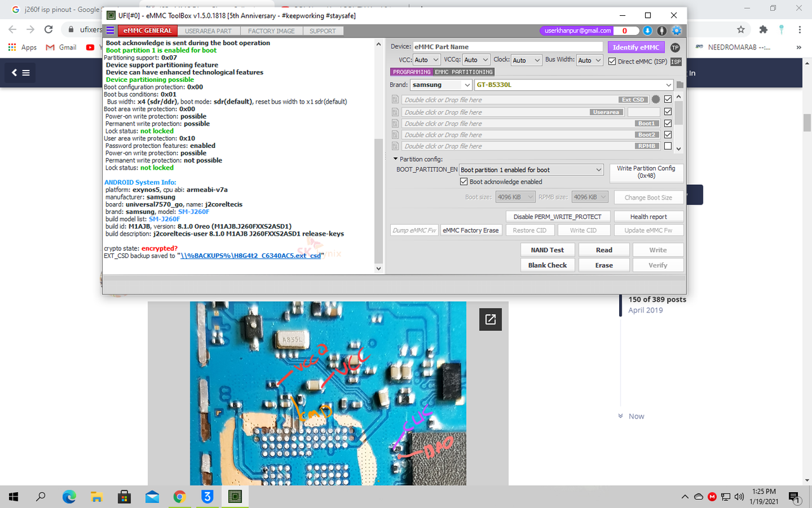Screen dimensions: 812x508
Task: Uncheck the Boot1 row checkbox
Action: [x=668, y=123]
